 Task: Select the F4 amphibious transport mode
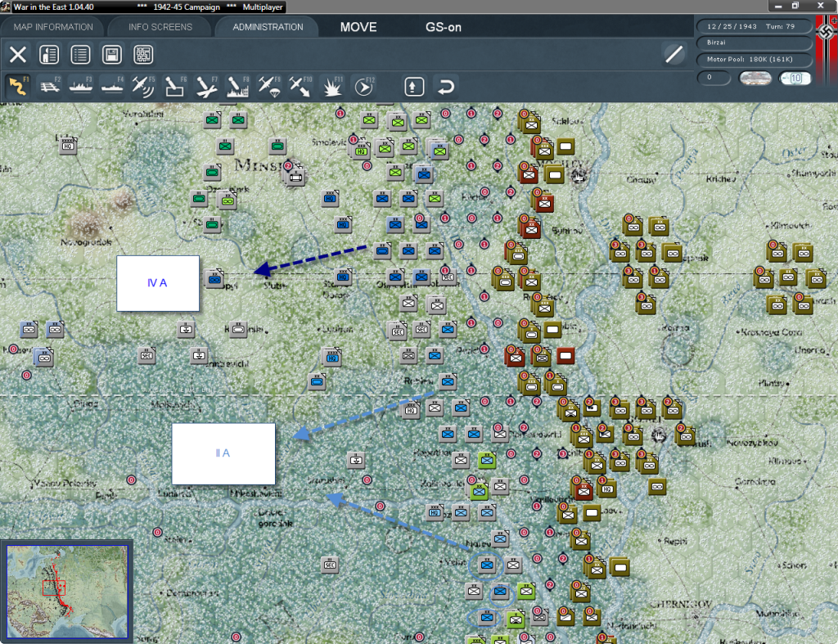(112, 86)
